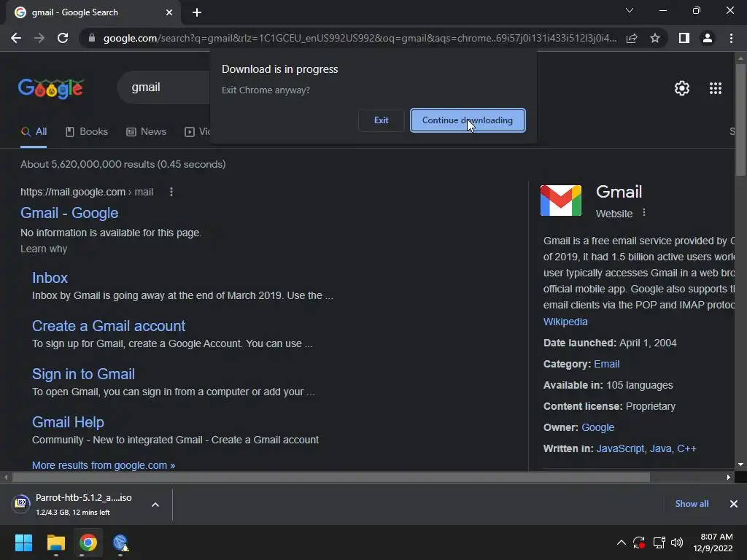Click the Google owner link
Screen dimensions: 747x560
pos(598,427)
